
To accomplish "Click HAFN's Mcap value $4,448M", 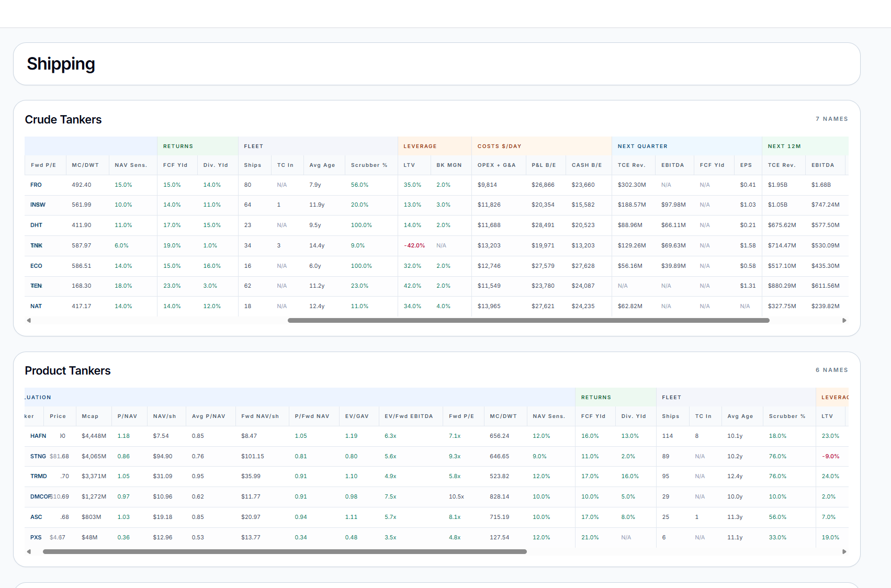I will coord(94,436).
